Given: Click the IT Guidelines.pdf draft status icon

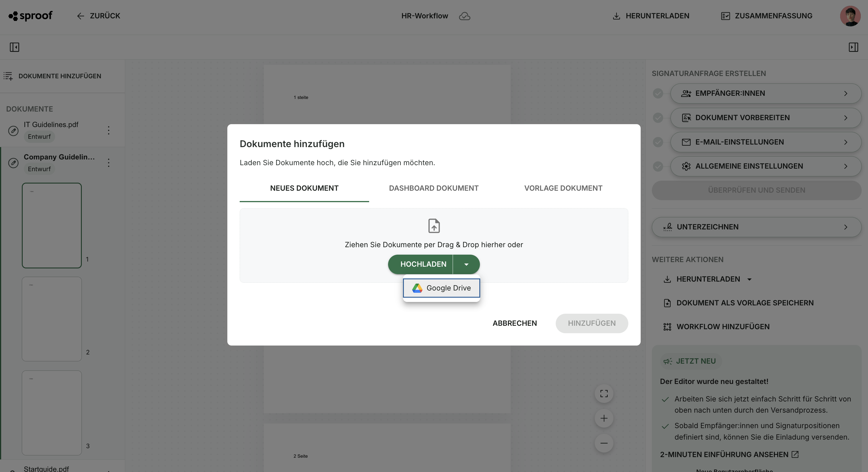Looking at the screenshot, I should [13, 130].
